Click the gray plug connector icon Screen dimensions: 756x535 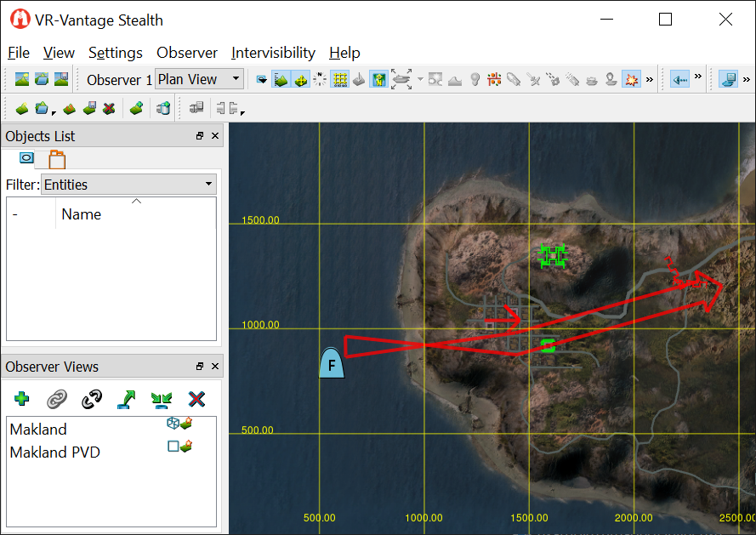coord(229,108)
